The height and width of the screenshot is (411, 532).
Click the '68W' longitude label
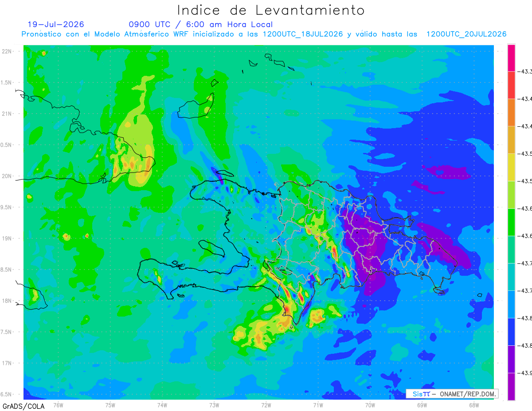point(474,405)
